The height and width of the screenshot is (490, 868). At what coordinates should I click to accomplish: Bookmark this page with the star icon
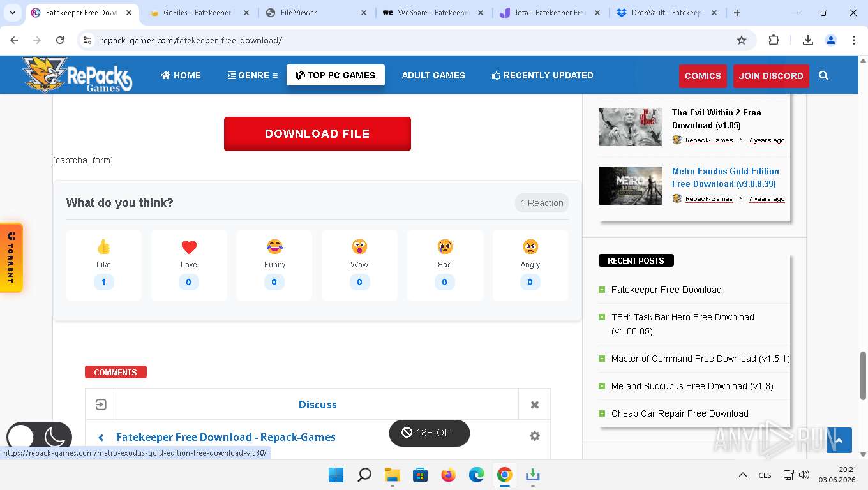742,40
